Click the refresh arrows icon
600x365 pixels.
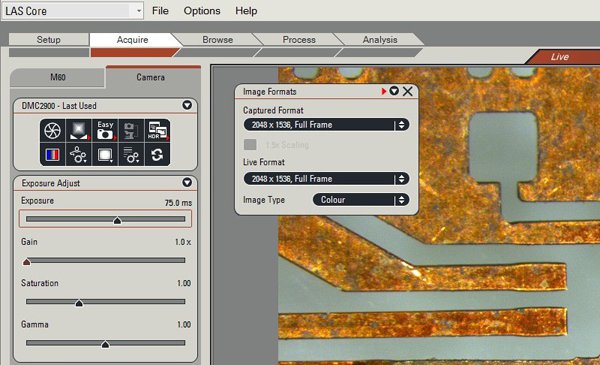click(157, 155)
